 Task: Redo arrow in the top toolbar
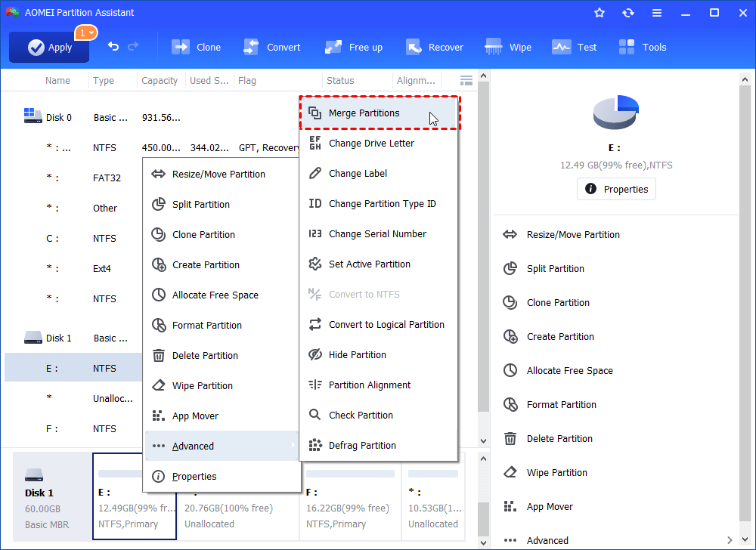[x=133, y=47]
